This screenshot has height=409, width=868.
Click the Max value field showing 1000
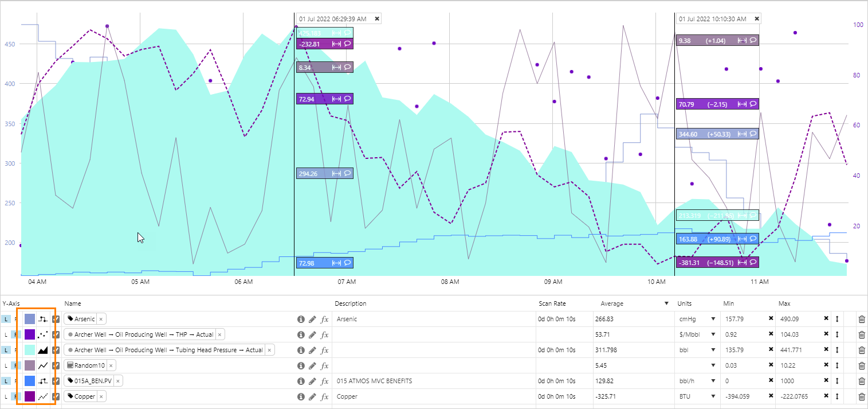(x=799, y=381)
